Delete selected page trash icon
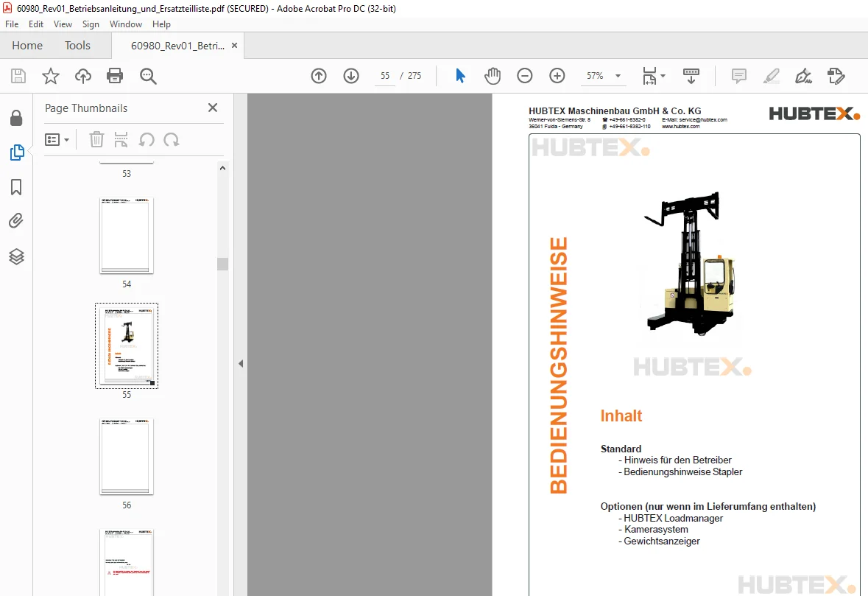Viewport: 868px width, 596px height. (96, 139)
